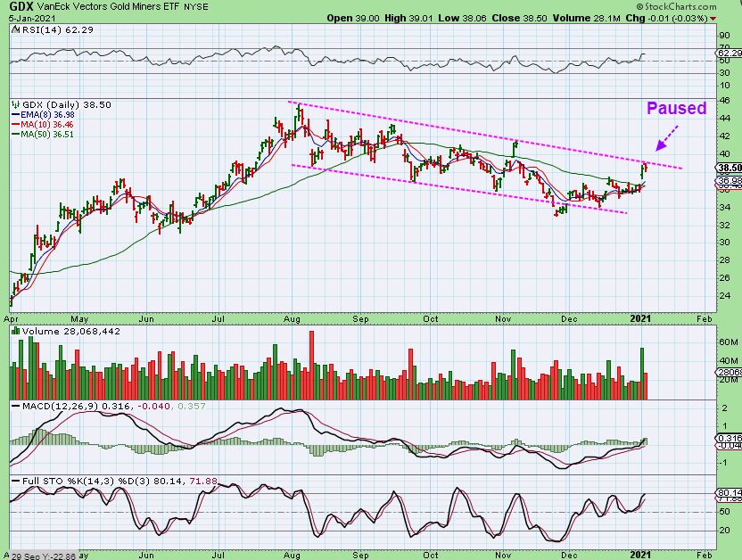
Task: Click Nov on the price panel date axis
Action: 503,318
